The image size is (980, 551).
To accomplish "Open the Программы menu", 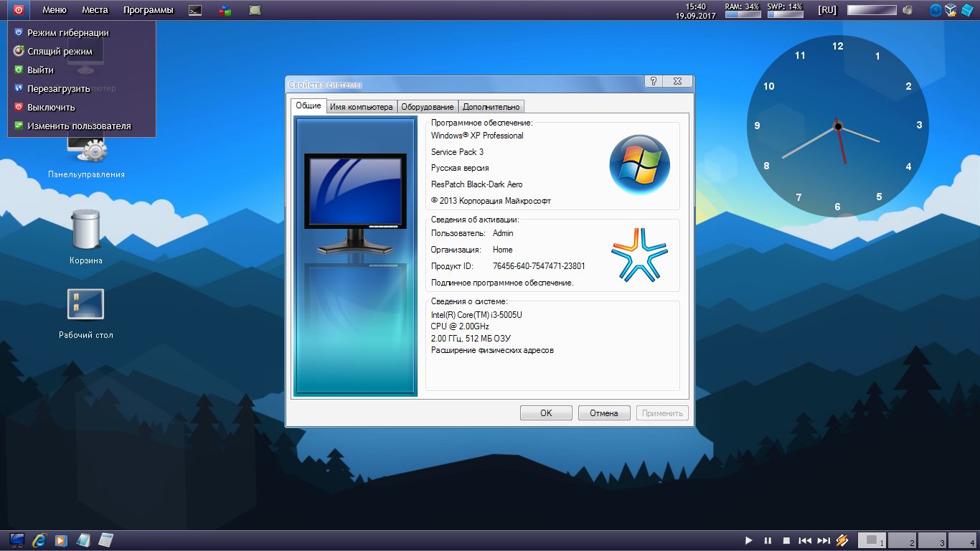I will click(148, 10).
